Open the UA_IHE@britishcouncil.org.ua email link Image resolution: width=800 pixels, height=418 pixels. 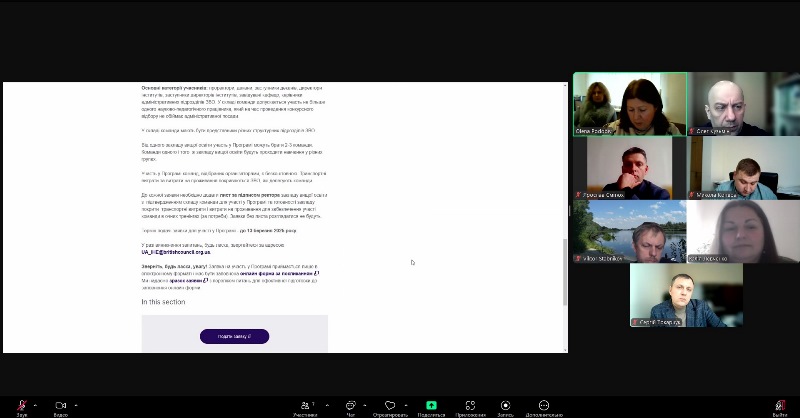176,252
